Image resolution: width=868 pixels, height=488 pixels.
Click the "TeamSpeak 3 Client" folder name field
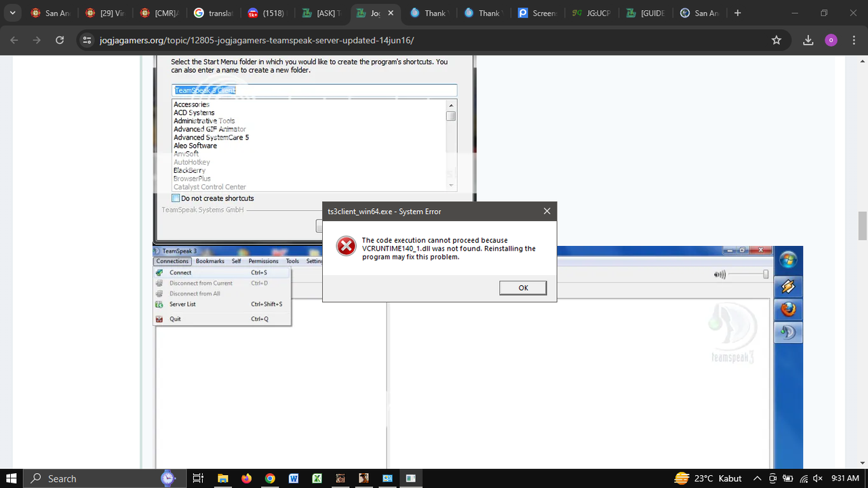(314, 90)
